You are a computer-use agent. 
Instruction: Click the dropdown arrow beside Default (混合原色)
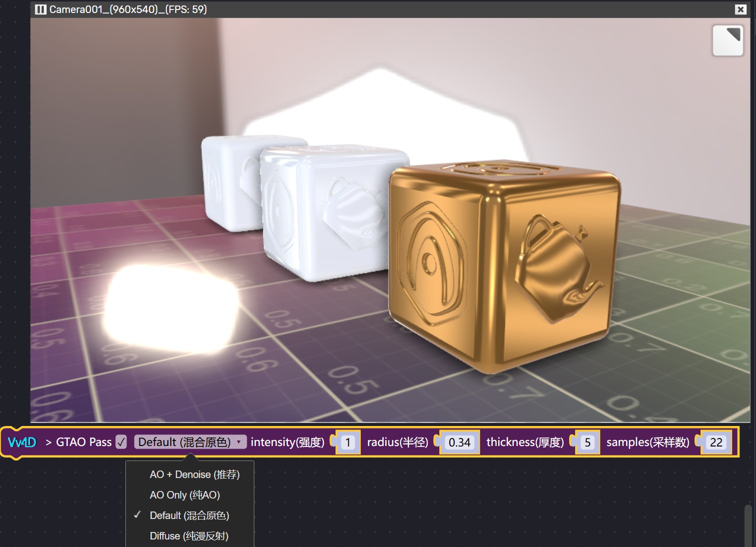point(239,442)
